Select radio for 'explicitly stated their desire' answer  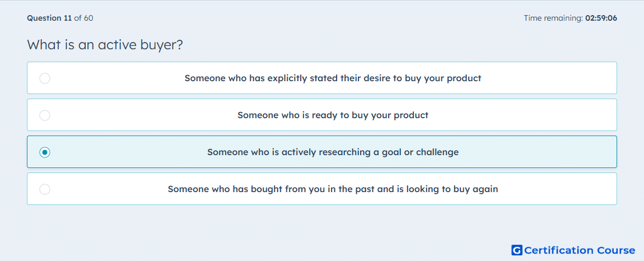(x=45, y=78)
